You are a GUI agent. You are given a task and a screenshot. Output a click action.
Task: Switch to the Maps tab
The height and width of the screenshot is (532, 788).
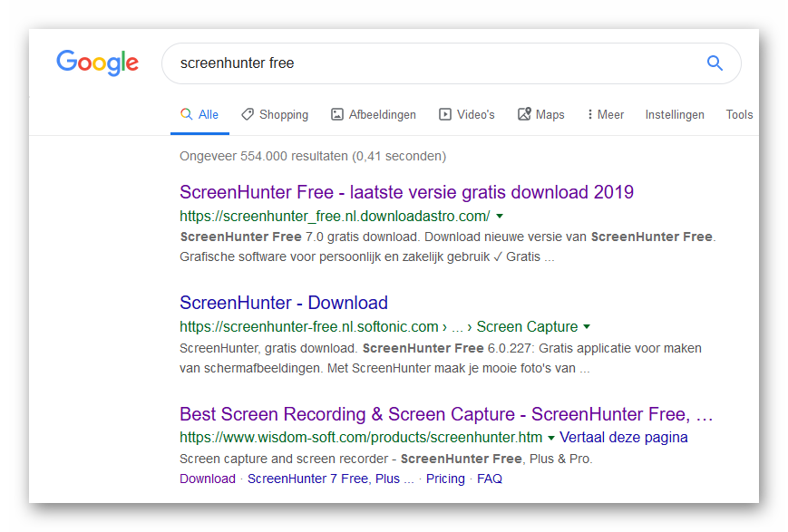click(x=540, y=115)
